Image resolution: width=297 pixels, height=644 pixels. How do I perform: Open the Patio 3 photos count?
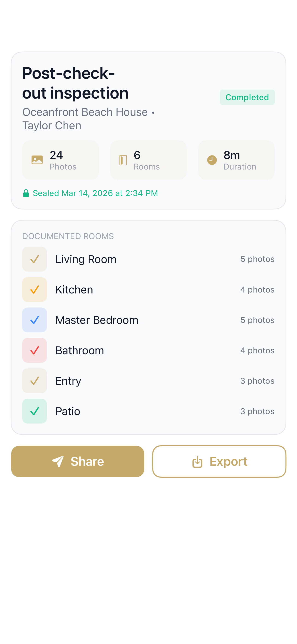point(257,411)
